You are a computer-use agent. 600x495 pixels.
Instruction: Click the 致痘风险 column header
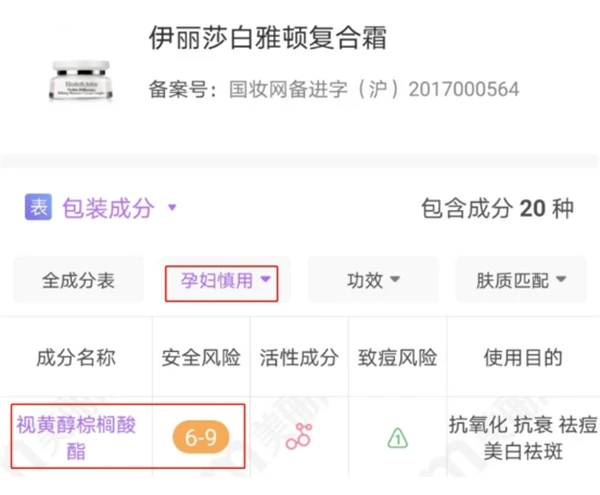[x=398, y=358]
